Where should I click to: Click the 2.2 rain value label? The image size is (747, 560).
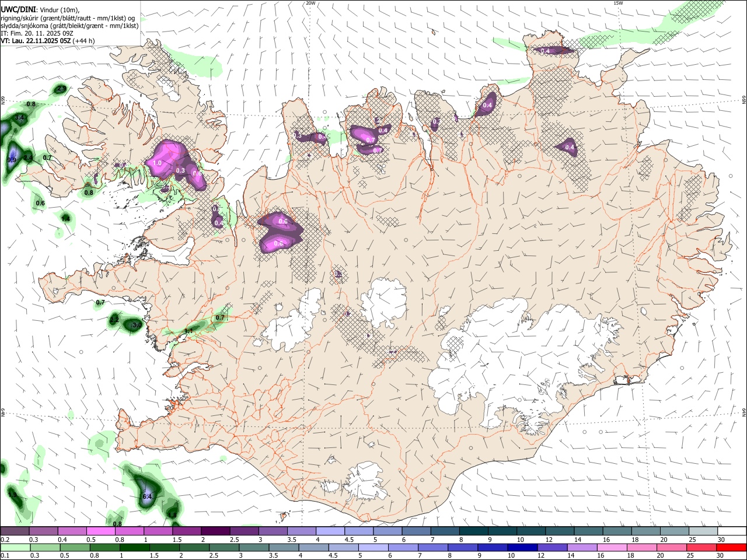pos(115,320)
